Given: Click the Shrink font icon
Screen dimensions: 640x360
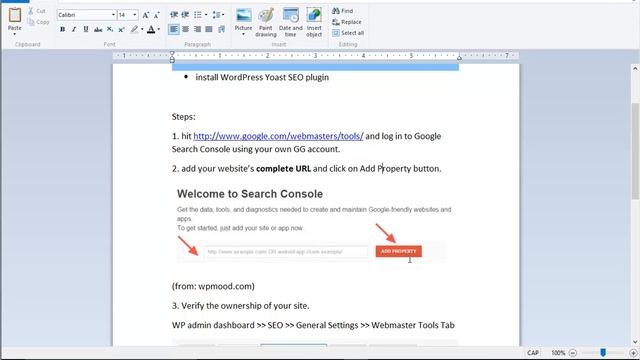Looking at the screenshot, I should 156,15.
